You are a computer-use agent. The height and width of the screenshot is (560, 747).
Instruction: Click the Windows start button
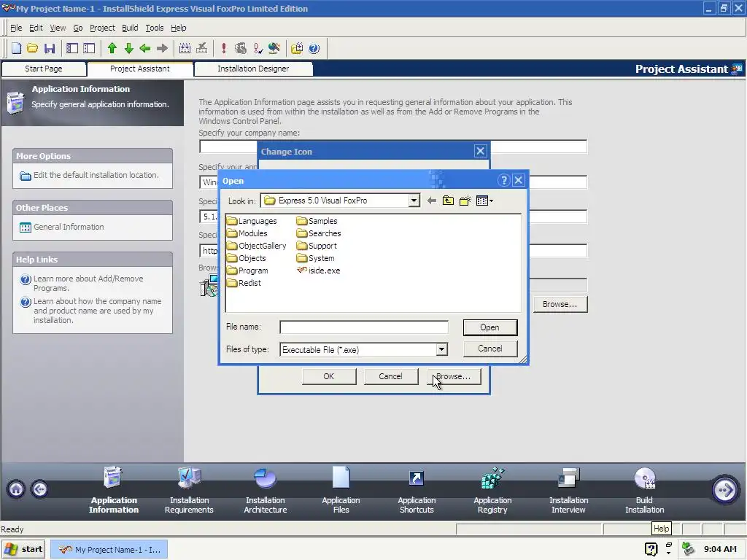click(24, 549)
